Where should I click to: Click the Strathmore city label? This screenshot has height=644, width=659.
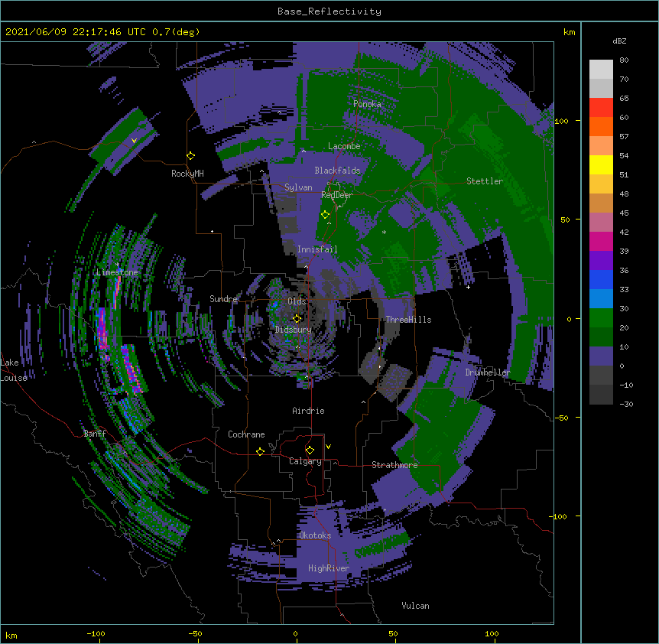pyautogui.click(x=394, y=465)
